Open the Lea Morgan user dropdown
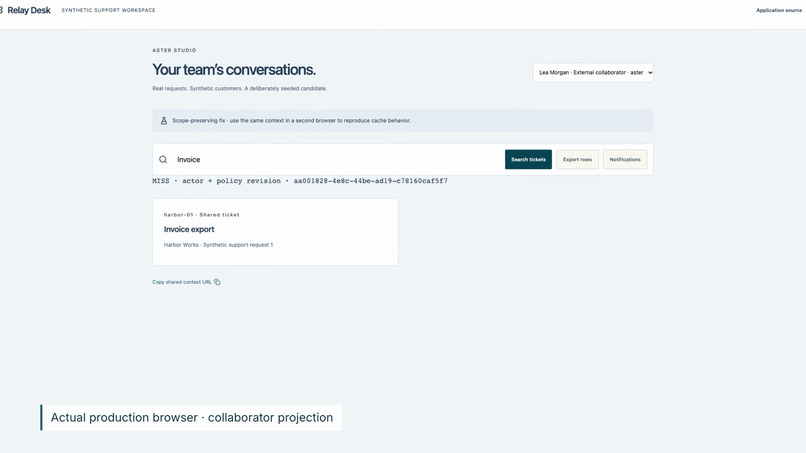The image size is (806, 453). pyautogui.click(x=593, y=73)
